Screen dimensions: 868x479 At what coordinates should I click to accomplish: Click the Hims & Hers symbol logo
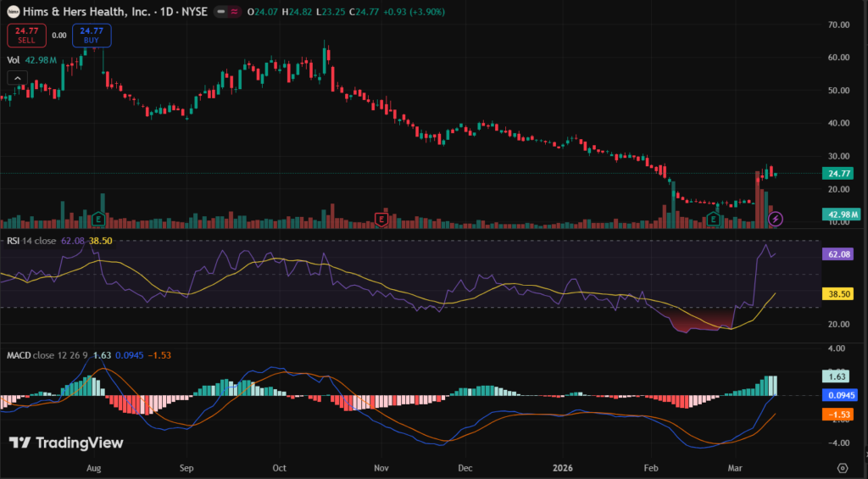(x=11, y=13)
